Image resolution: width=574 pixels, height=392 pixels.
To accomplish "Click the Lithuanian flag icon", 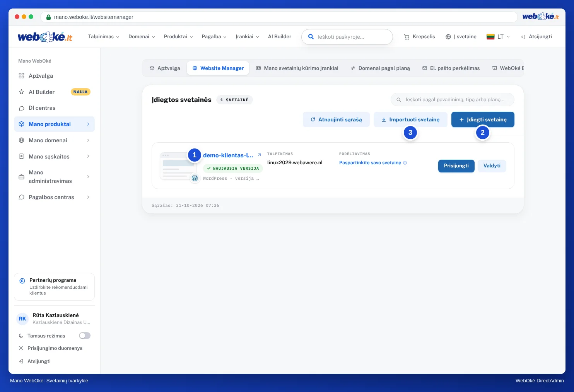I will pyautogui.click(x=490, y=37).
